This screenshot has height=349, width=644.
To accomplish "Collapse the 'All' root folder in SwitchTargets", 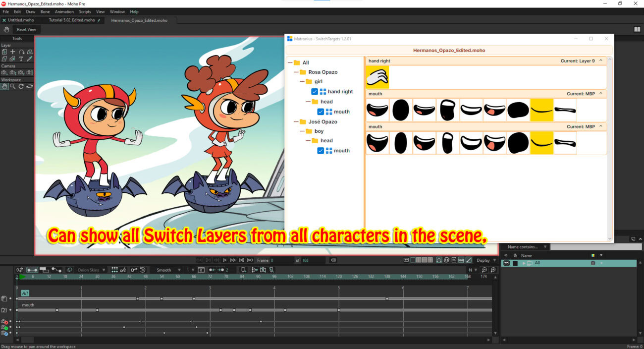I will 290,63.
